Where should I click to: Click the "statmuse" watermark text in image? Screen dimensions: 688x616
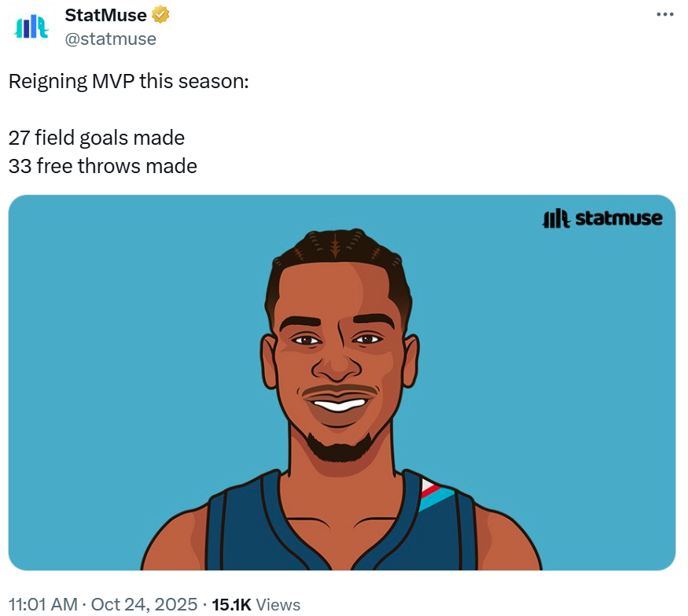[618, 218]
